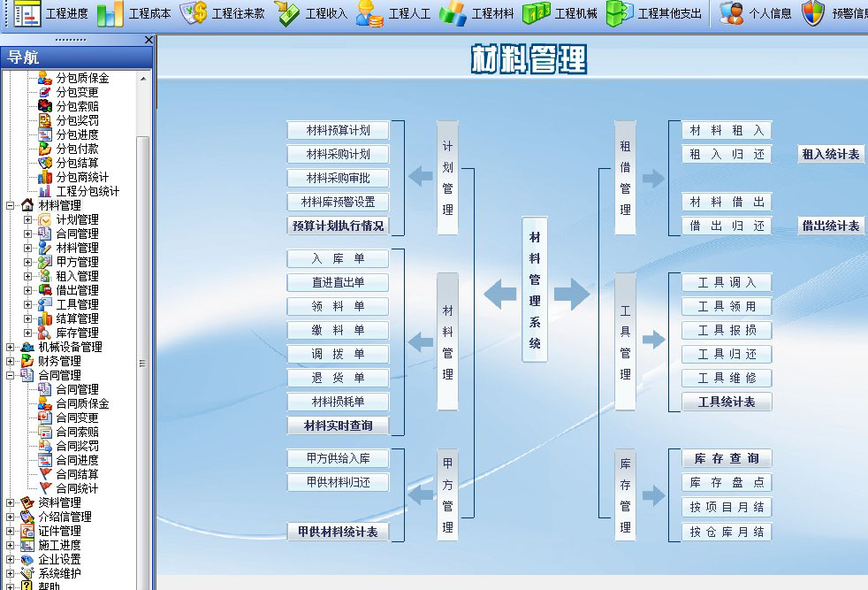The height and width of the screenshot is (590, 868).
Task: Click the 机械设备管理 tree icon
Action: point(27,348)
